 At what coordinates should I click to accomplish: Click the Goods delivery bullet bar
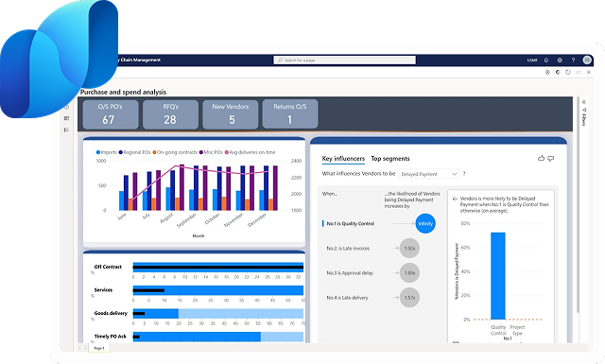(218, 314)
